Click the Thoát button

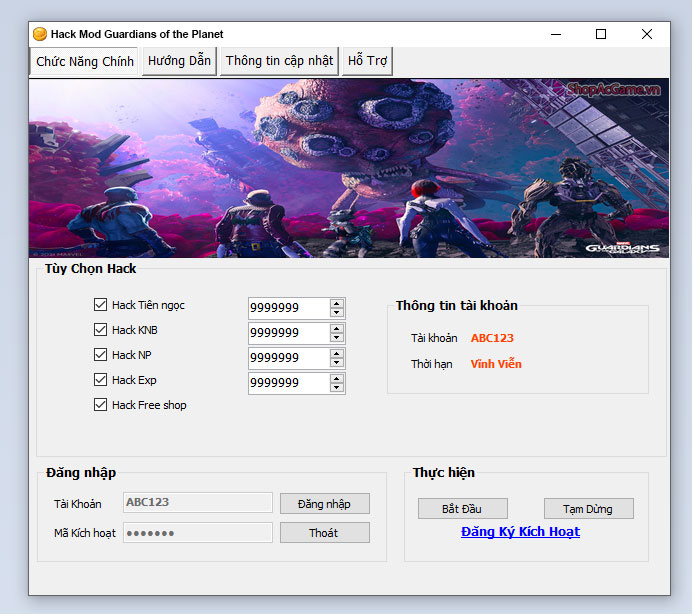click(325, 533)
